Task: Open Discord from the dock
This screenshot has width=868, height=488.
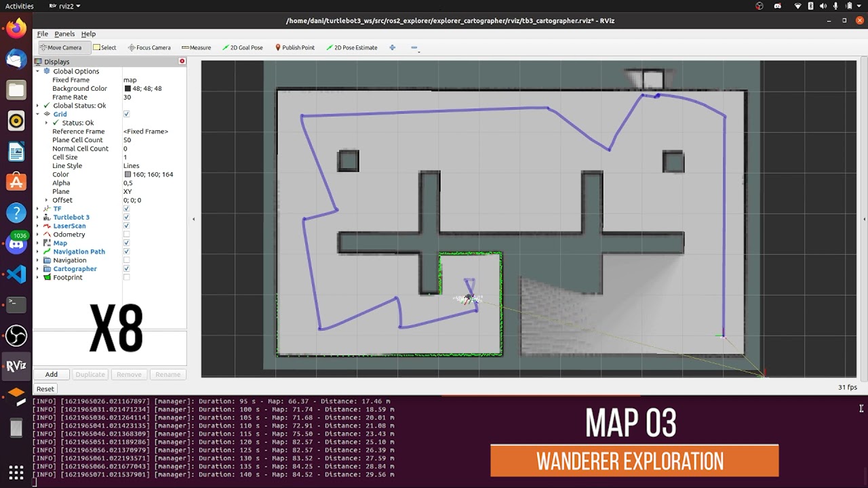Action: pyautogui.click(x=16, y=243)
